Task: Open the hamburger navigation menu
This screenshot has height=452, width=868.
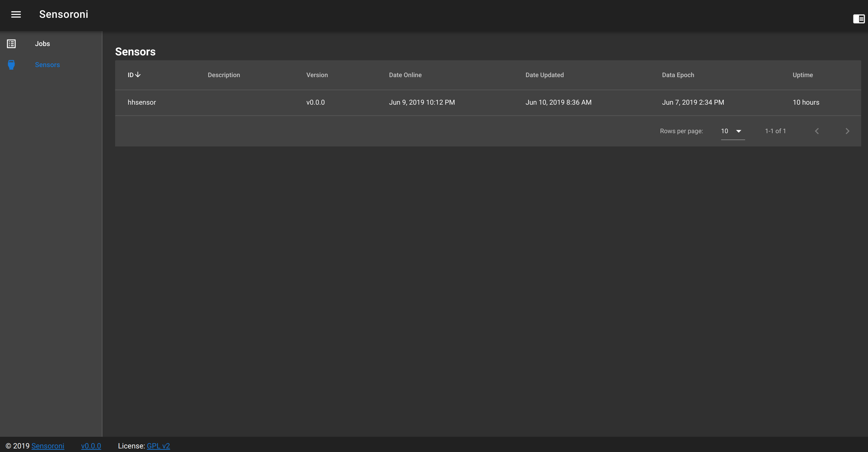Action: [x=16, y=15]
